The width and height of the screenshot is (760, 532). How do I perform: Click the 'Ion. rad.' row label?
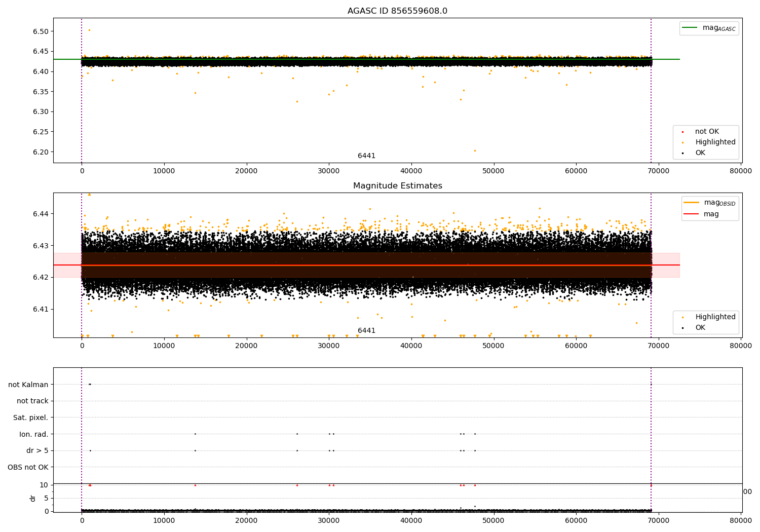(34, 434)
